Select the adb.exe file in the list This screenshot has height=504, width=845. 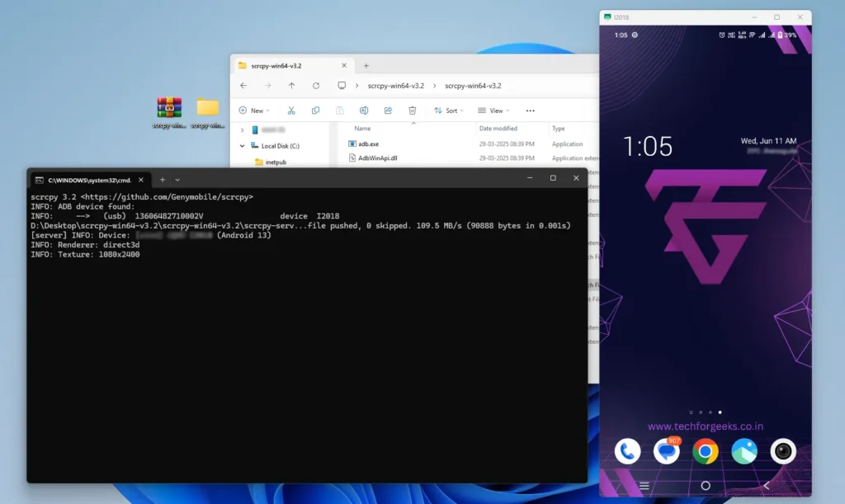click(368, 144)
